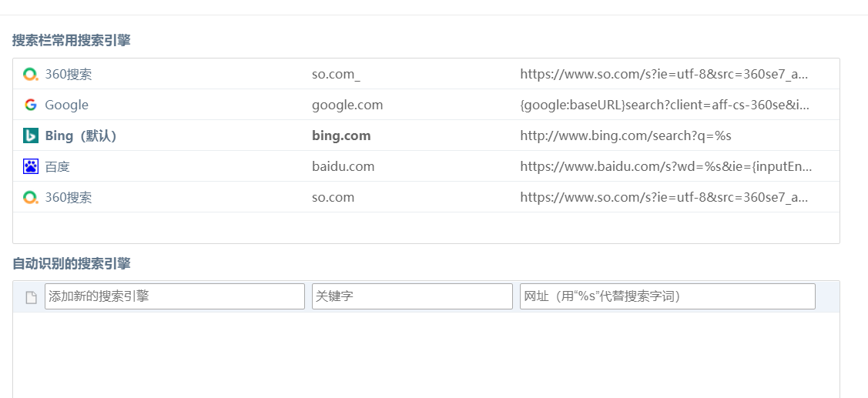Click the Google logo icon
The width and height of the screenshot is (868, 398).
coord(31,105)
